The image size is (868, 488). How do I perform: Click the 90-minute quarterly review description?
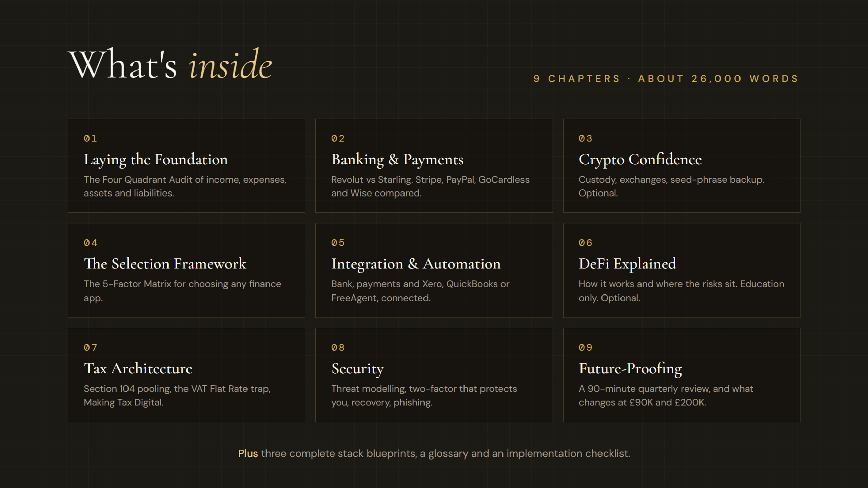[666, 395]
